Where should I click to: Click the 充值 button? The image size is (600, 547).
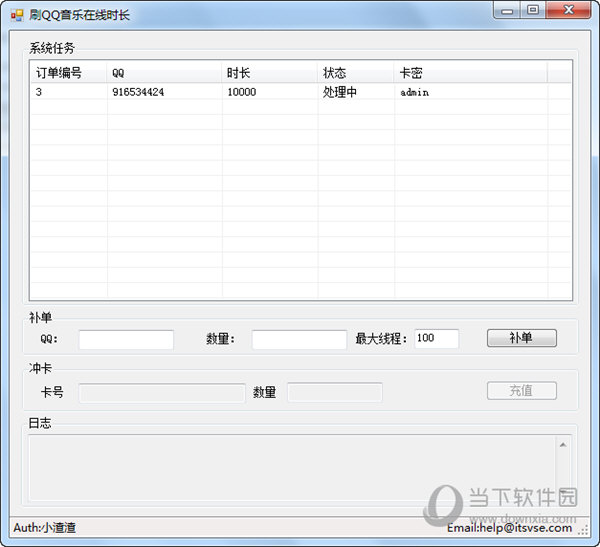point(522,390)
